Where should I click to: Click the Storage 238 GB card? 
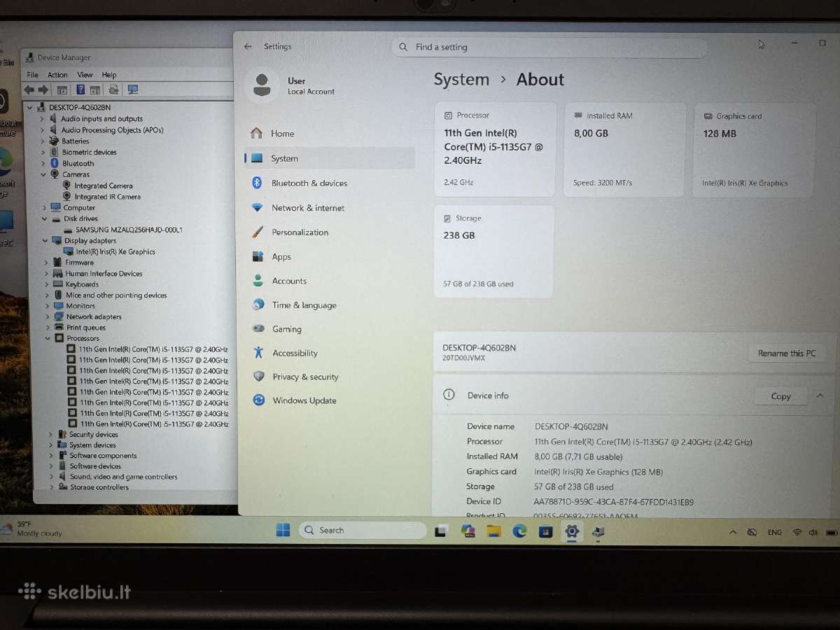(x=493, y=251)
